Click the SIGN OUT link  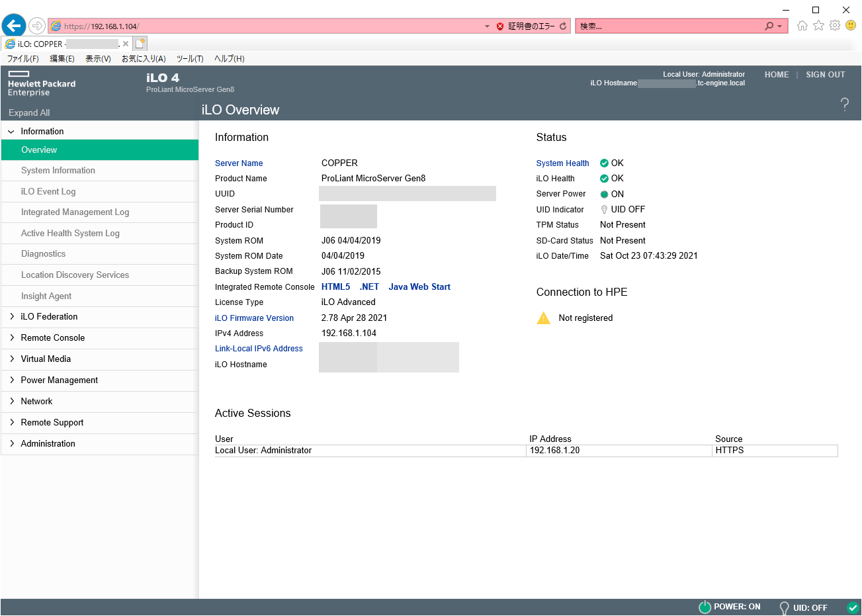tap(826, 75)
